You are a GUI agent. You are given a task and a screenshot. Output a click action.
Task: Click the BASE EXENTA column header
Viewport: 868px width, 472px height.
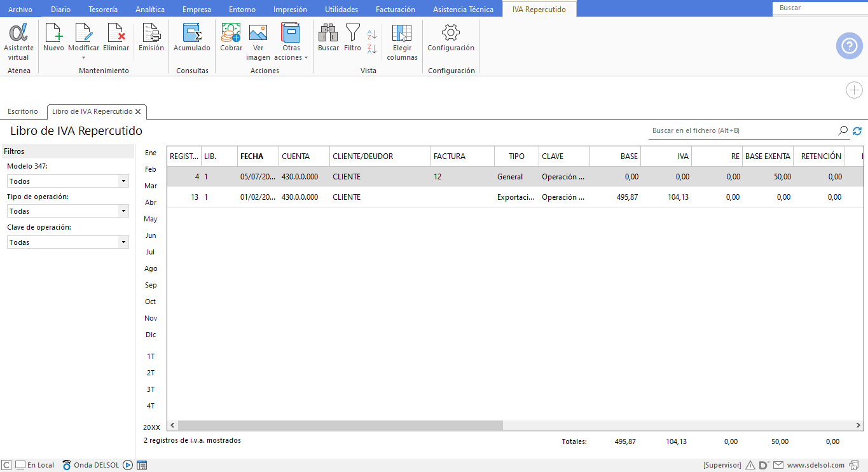[x=768, y=156]
